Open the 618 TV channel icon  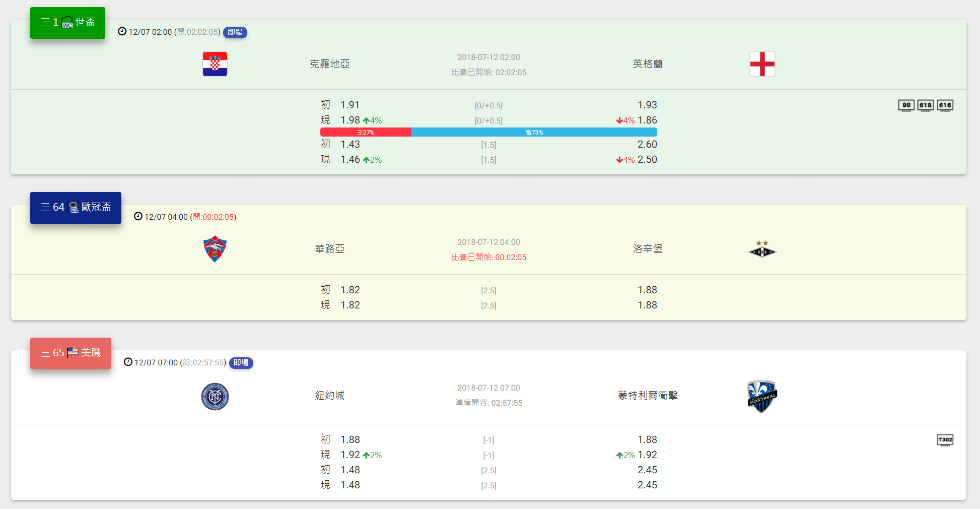[x=925, y=105]
